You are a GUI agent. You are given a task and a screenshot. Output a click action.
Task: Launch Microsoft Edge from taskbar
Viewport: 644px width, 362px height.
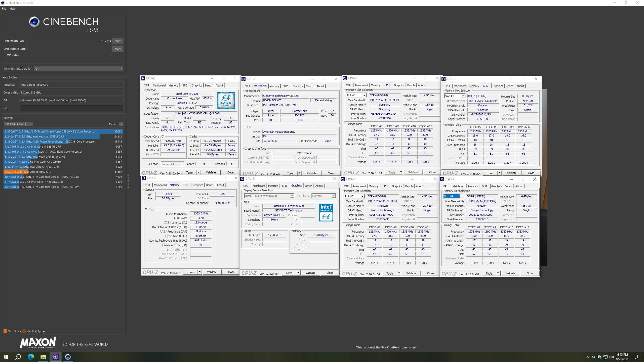[x=31, y=357]
